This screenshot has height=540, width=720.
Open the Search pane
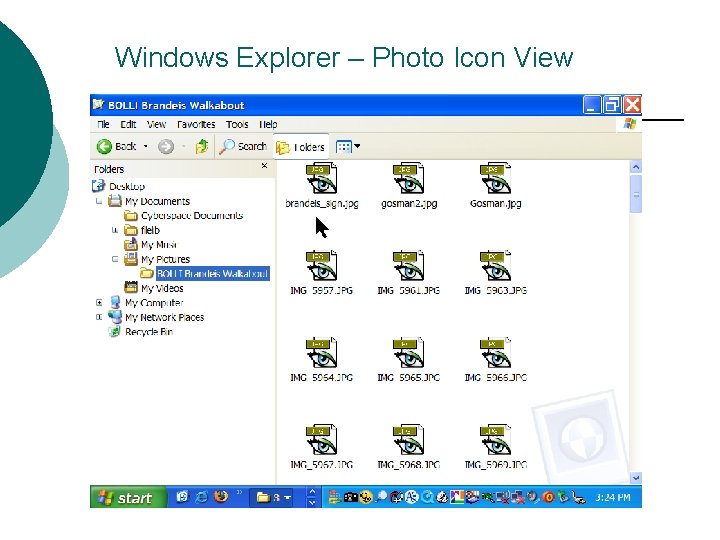(x=243, y=146)
